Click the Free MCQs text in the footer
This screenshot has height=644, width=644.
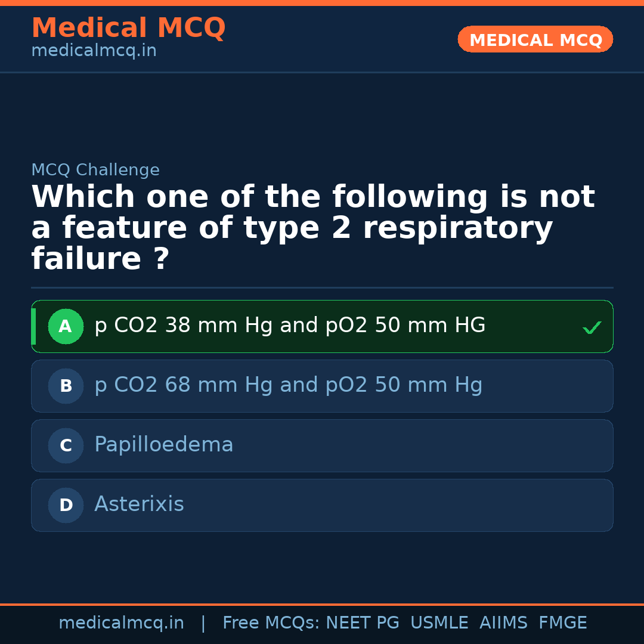271,623
